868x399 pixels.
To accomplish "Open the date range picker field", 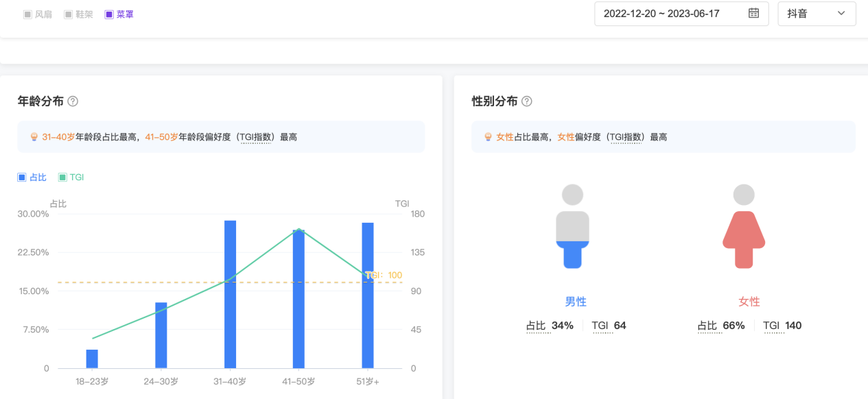I will point(661,14).
